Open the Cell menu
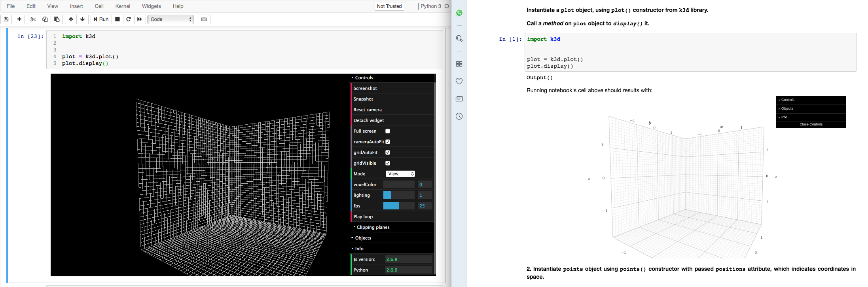The image size is (868, 287). [99, 6]
